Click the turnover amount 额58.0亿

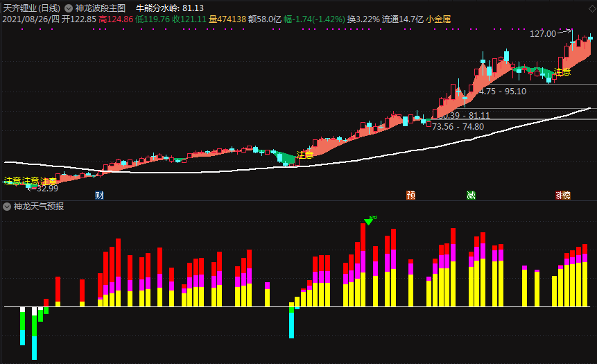click(265, 19)
